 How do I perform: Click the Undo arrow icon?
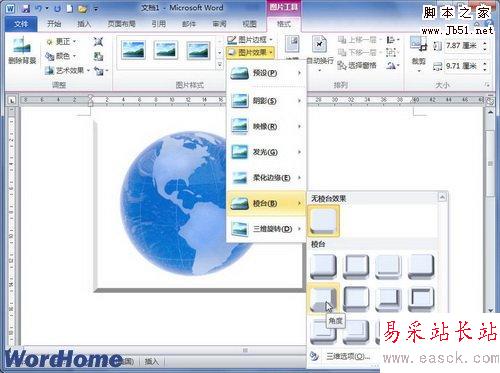(39, 9)
